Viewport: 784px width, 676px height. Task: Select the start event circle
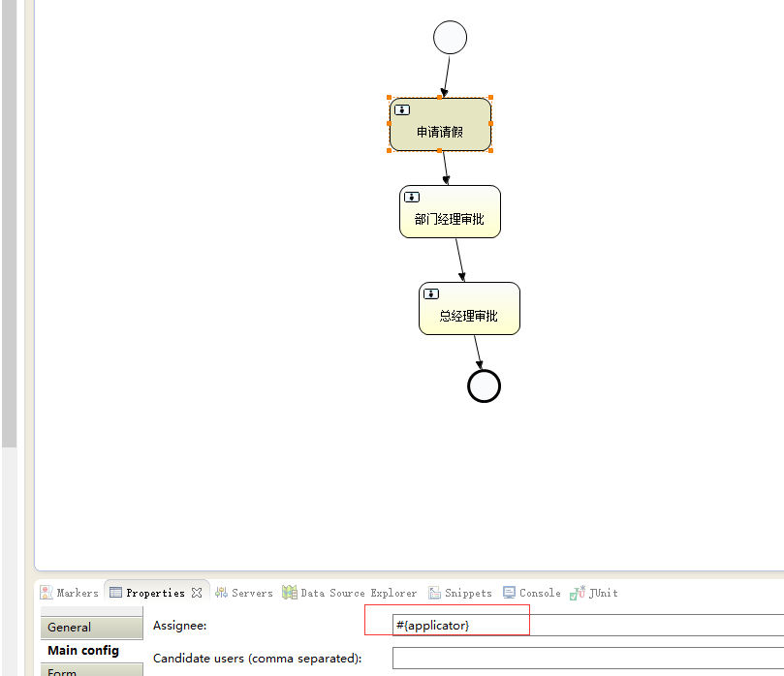tap(450, 38)
